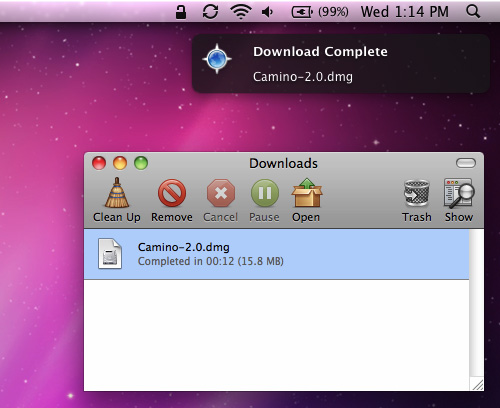Toggle the toolbar using the pill button

tap(466, 163)
